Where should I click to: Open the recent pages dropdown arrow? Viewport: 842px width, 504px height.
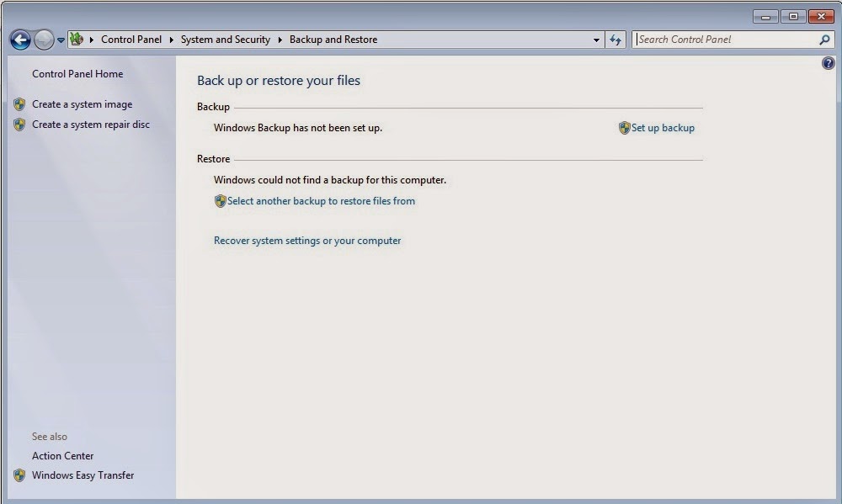61,40
